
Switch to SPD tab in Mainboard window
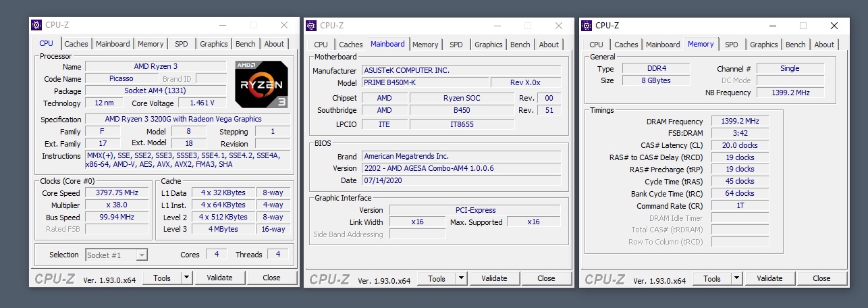[x=456, y=45]
